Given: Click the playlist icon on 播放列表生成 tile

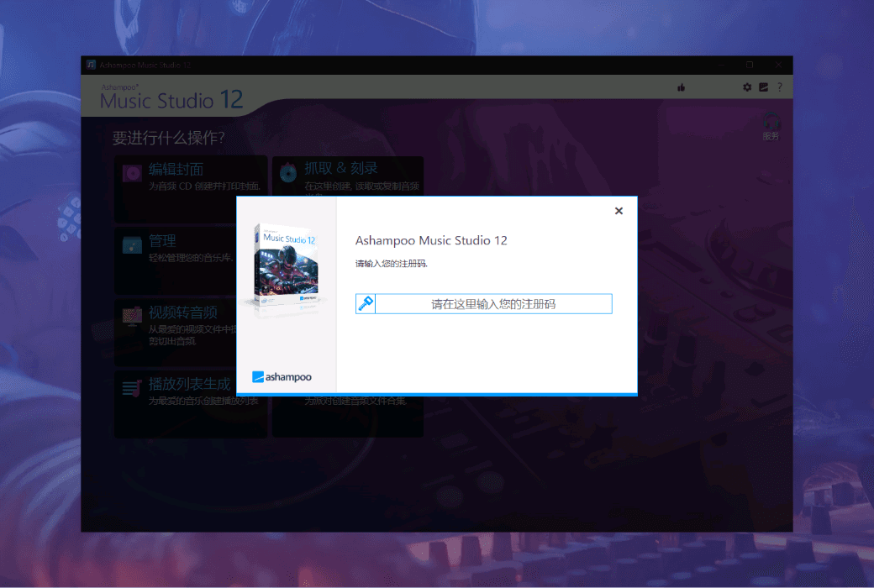Looking at the screenshot, I should (132, 388).
